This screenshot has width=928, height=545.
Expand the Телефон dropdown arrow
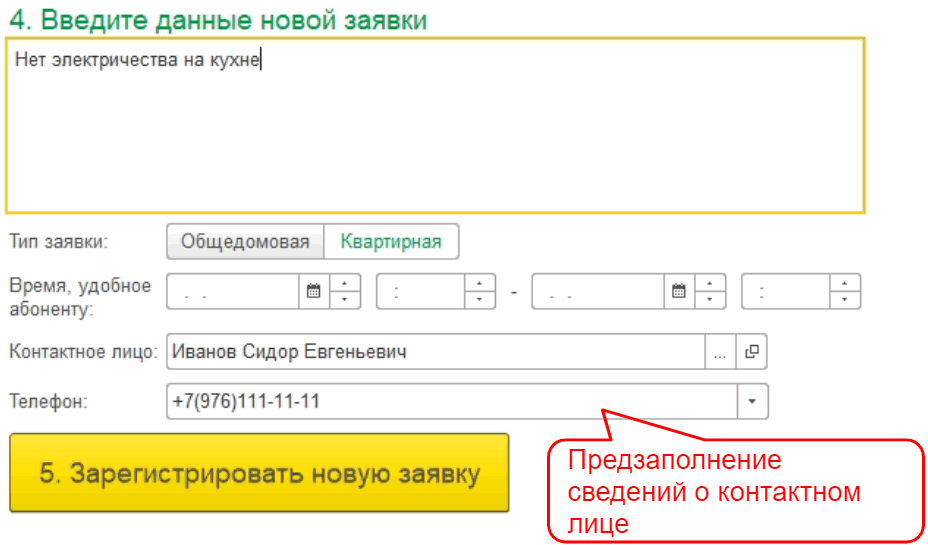[x=752, y=402]
